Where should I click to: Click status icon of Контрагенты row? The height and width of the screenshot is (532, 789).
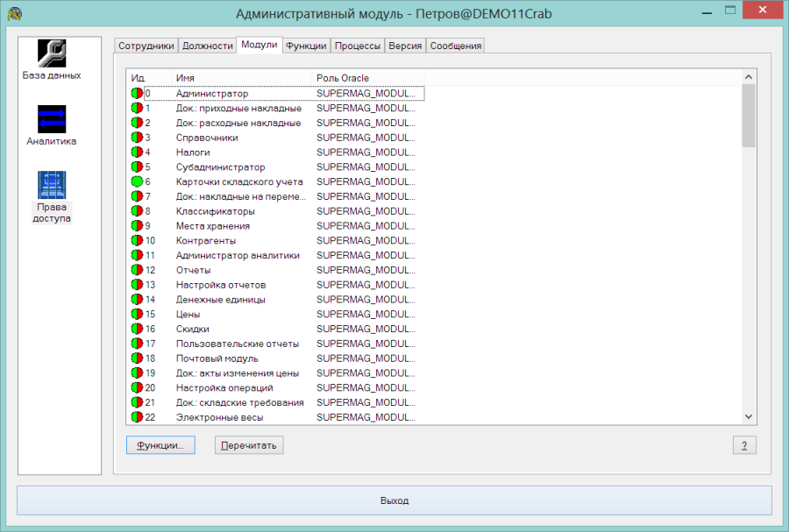(137, 240)
